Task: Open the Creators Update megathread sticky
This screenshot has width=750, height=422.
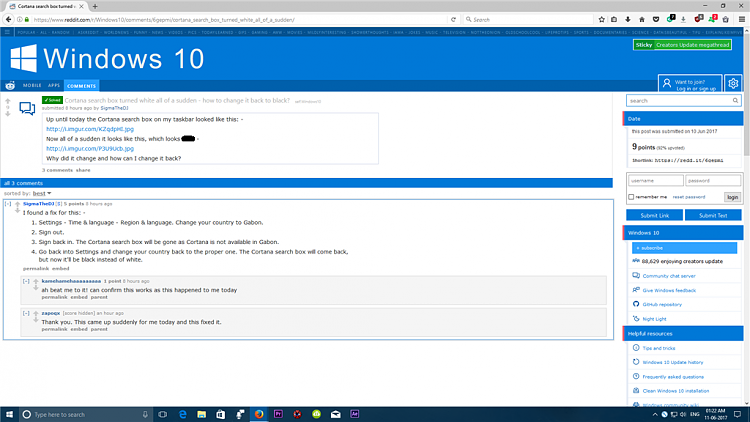Action: tap(682, 45)
